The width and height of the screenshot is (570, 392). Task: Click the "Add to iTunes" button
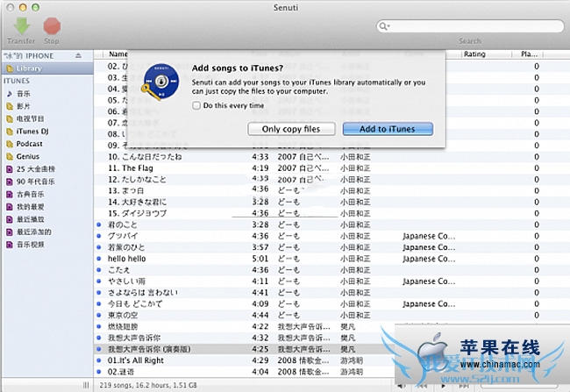pyautogui.click(x=387, y=129)
